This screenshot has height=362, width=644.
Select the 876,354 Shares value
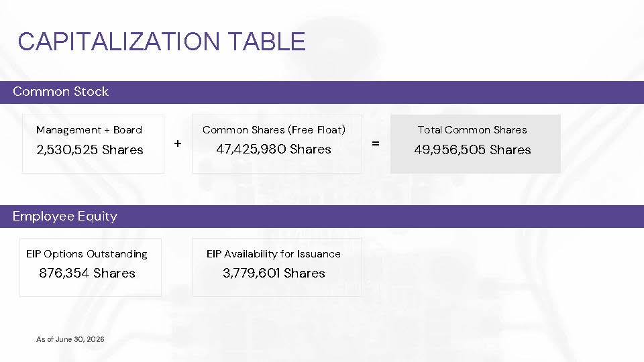coord(87,273)
